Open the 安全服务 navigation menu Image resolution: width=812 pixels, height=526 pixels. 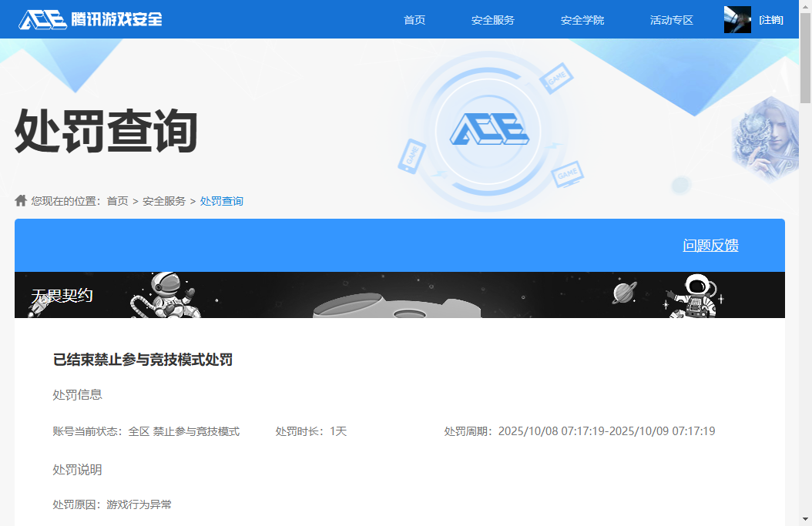pos(493,19)
